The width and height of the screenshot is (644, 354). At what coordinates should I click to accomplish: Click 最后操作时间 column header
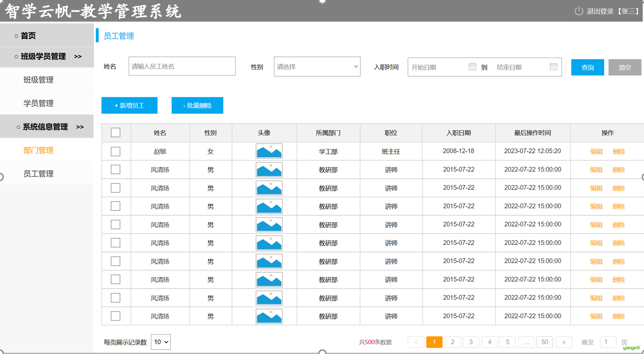point(533,133)
